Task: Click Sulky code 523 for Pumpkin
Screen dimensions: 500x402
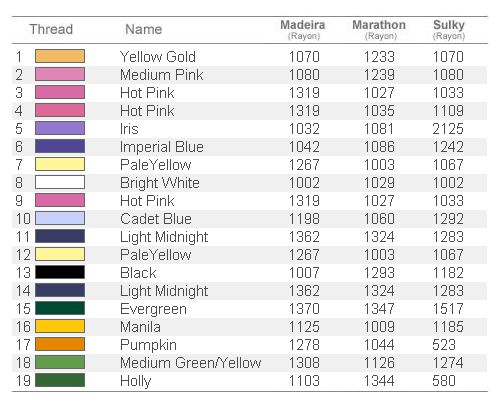Action: coord(444,345)
